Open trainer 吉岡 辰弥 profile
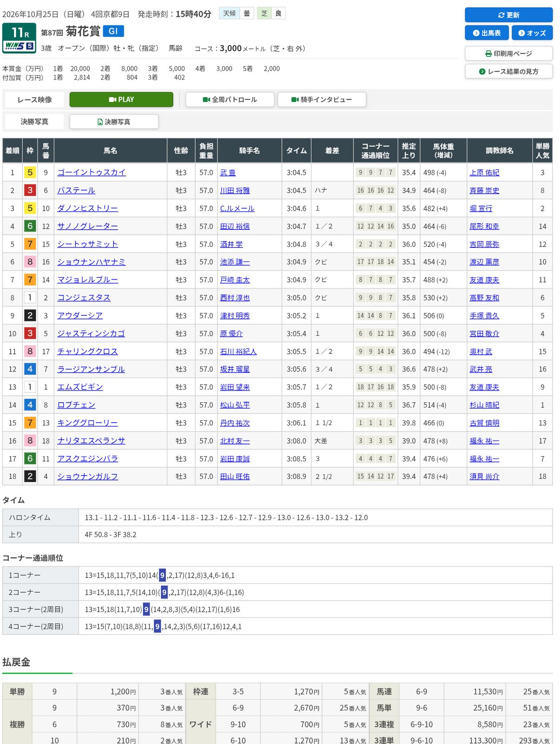 pos(484,244)
